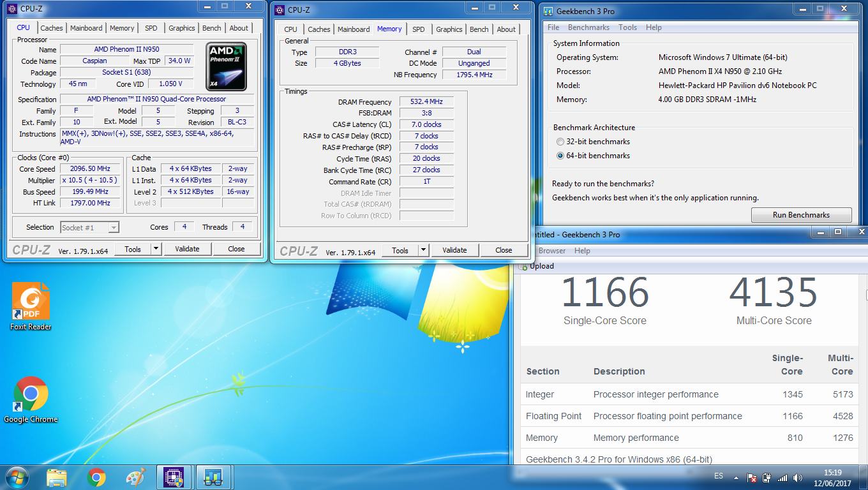Open Caches tab in Timings CPU-Z window
The image size is (868, 490).
(x=319, y=29)
